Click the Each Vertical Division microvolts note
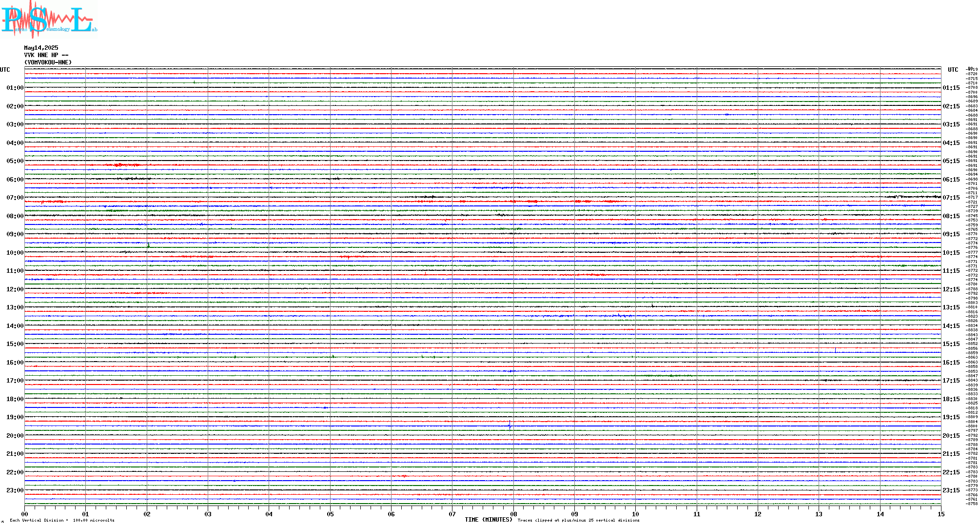The width and height of the screenshot is (980, 527). tap(62, 520)
